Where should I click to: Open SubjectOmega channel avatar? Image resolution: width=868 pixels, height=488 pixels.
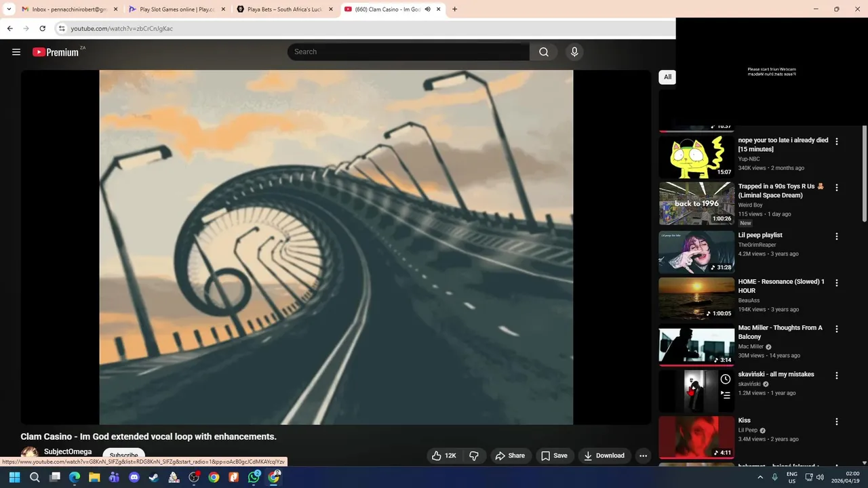[x=29, y=454]
